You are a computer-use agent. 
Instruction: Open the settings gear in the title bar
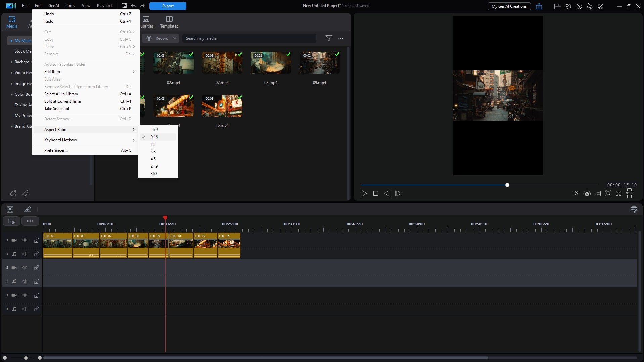pos(568,6)
